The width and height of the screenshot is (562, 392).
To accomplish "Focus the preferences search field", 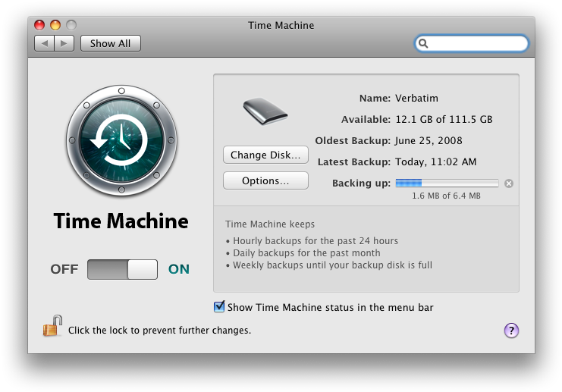I will [x=471, y=43].
